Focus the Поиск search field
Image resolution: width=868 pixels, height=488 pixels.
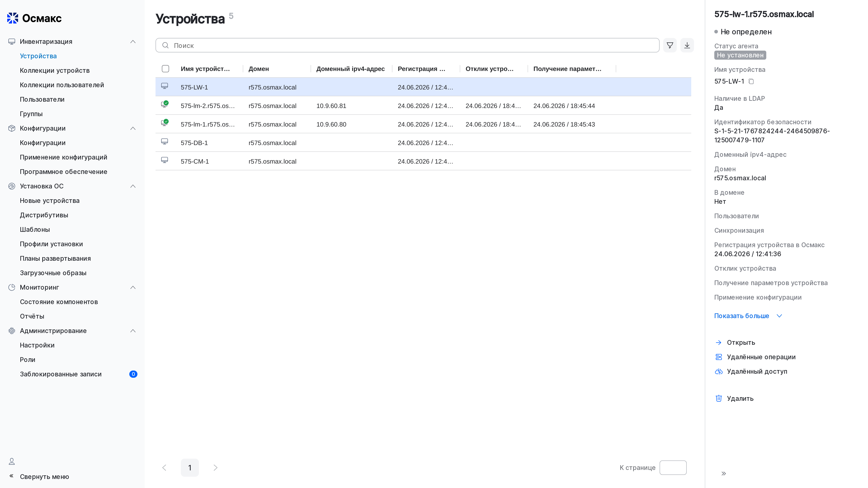[407, 45]
